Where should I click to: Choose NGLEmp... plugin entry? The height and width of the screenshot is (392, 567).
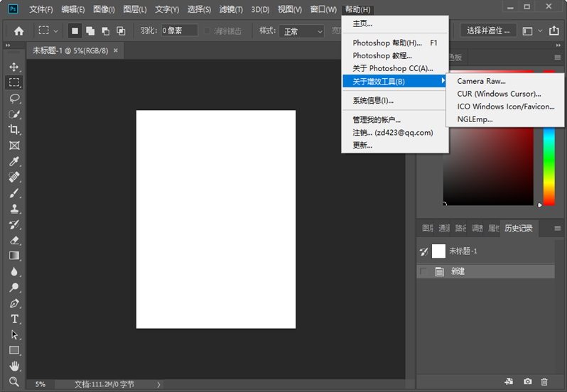click(504, 119)
